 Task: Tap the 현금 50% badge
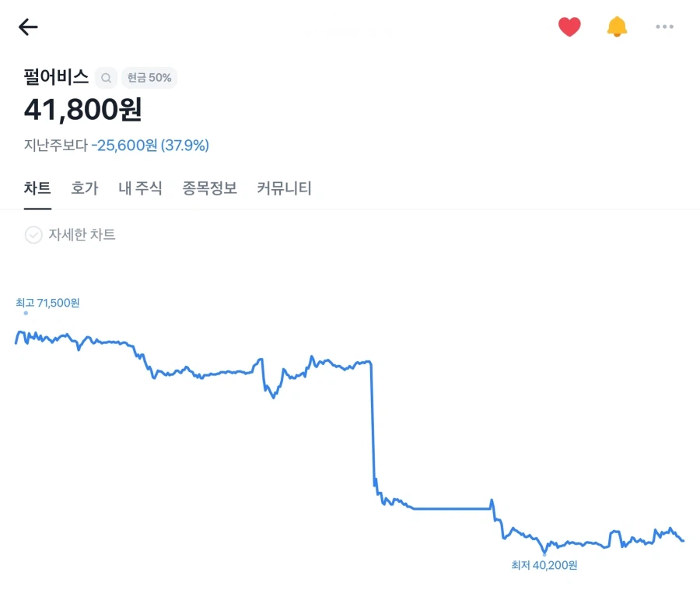pyautogui.click(x=149, y=78)
